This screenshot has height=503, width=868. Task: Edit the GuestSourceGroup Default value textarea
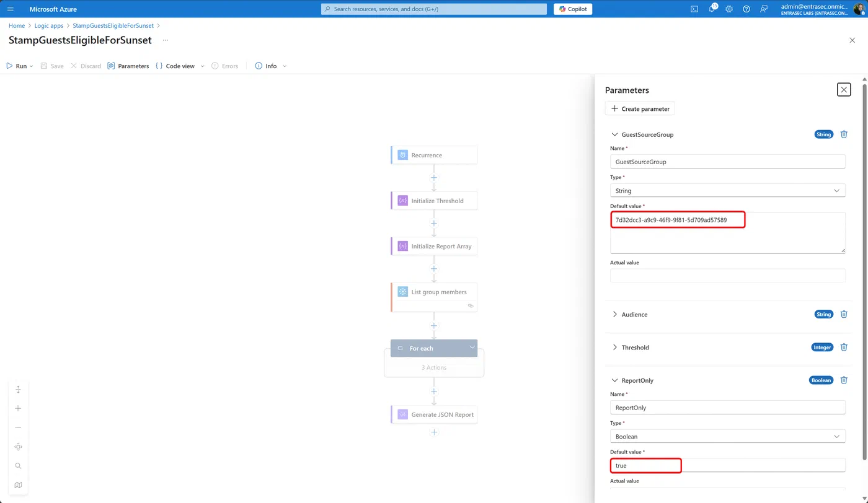click(728, 233)
